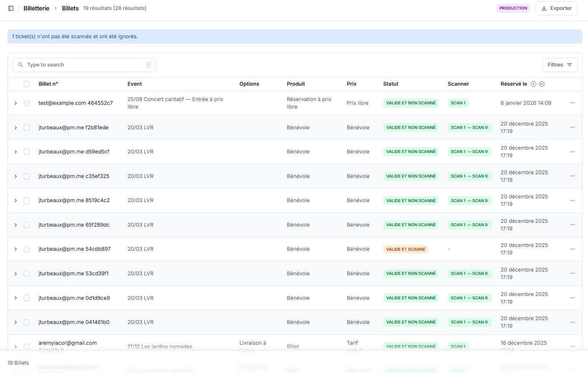Open the actions menu for ticket 464552c7
This screenshot has height=373, width=588.
pos(572,103)
